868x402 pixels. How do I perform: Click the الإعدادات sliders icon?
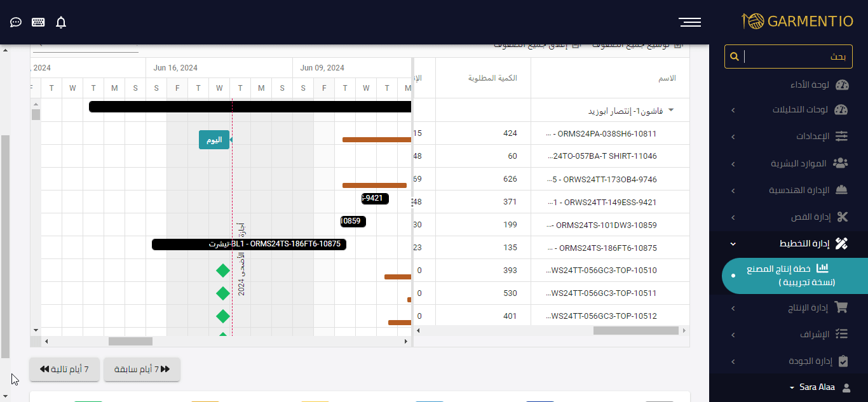(x=841, y=137)
